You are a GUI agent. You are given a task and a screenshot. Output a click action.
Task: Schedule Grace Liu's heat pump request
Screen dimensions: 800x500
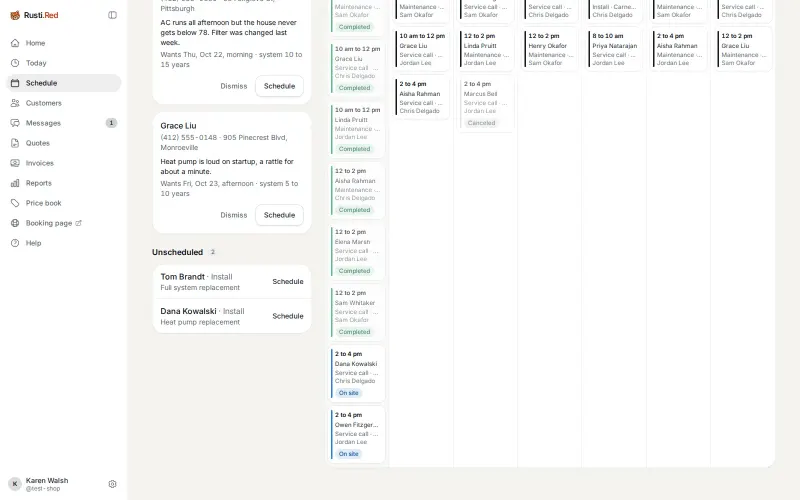pos(279,215)
